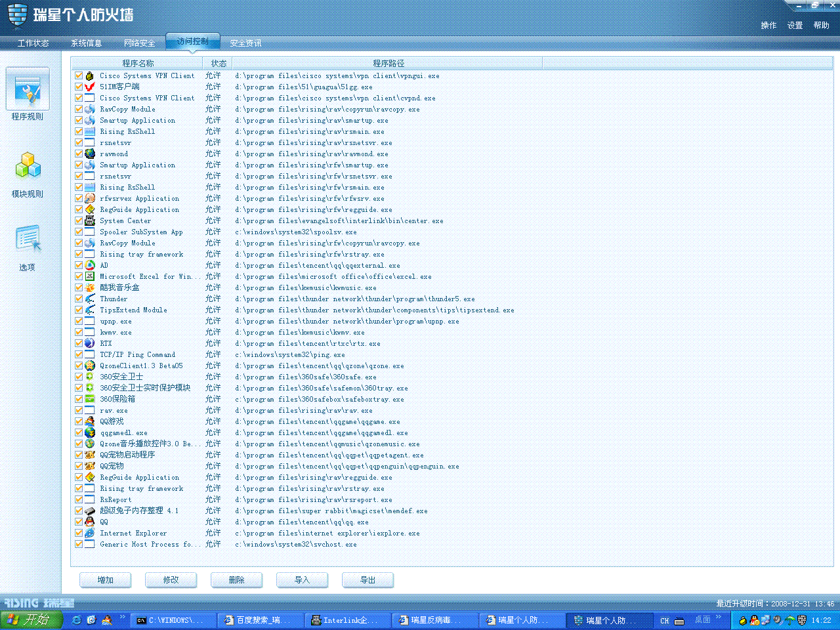Select the QQ宠物 program name
The width and height of the screenshot is (840, 630).
point(112,466)
